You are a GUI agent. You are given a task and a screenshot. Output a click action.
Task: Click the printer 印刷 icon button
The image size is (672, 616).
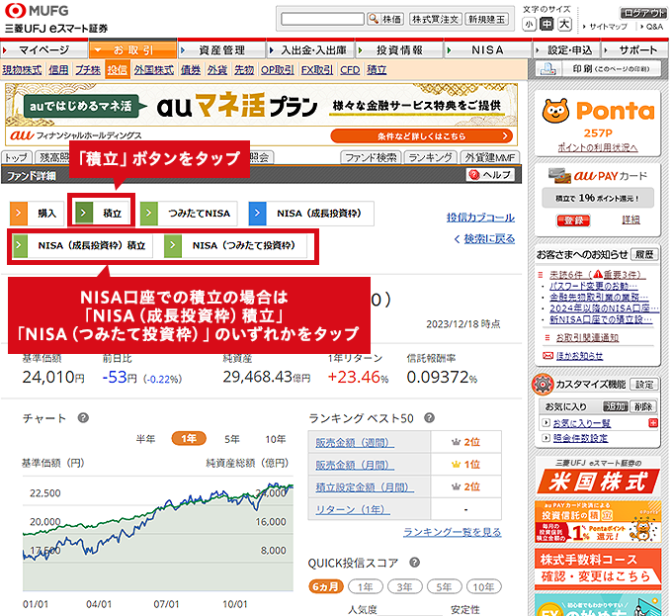(x=598, y=68)
